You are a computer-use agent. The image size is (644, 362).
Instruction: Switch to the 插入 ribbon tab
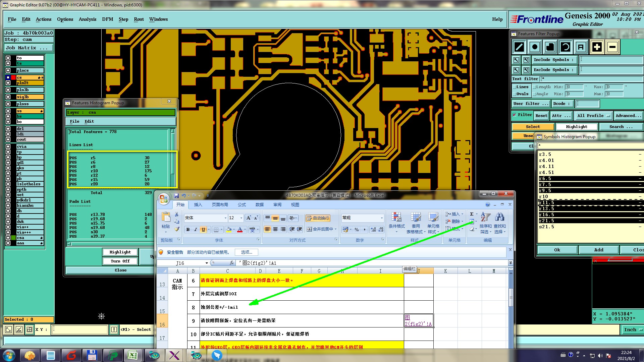[x=198, y=205]
